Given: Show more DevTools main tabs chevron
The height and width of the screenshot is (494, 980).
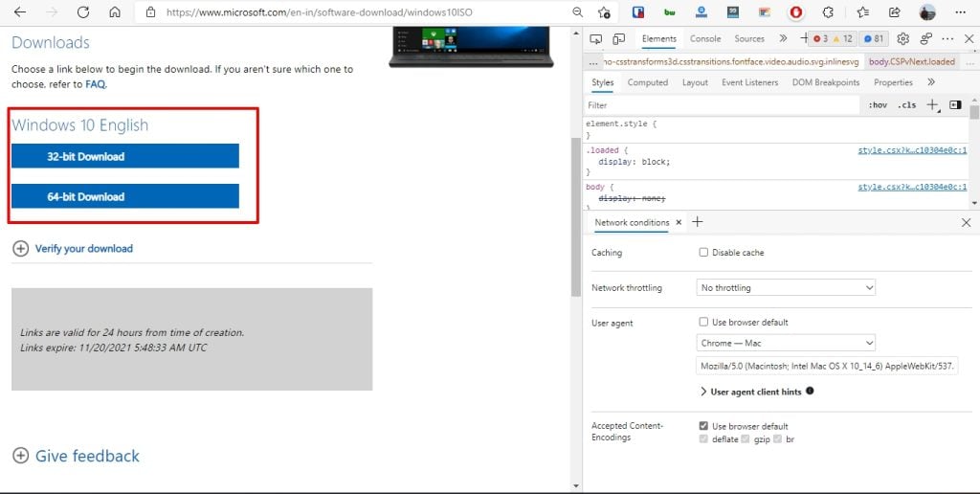Looking at the screenshot, I should [783, 38].
